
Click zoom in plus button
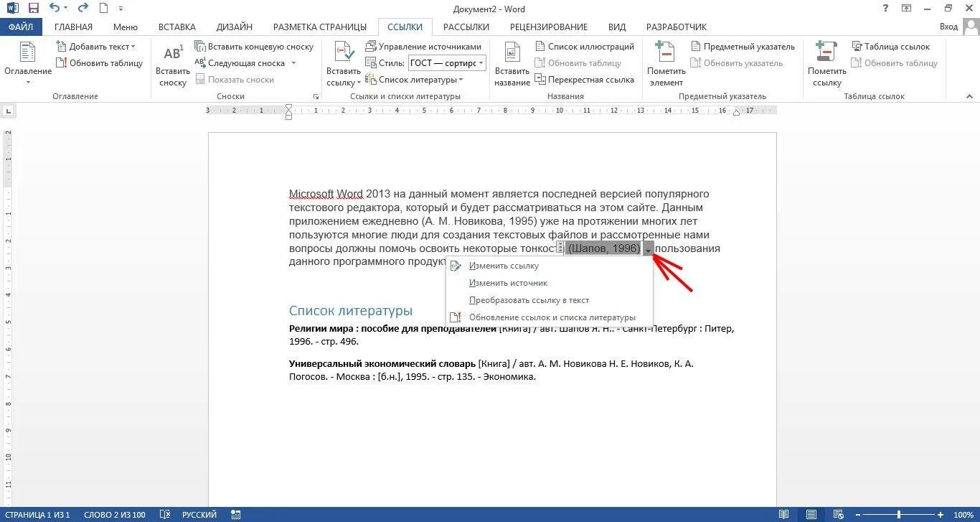[x=941, y=515]
